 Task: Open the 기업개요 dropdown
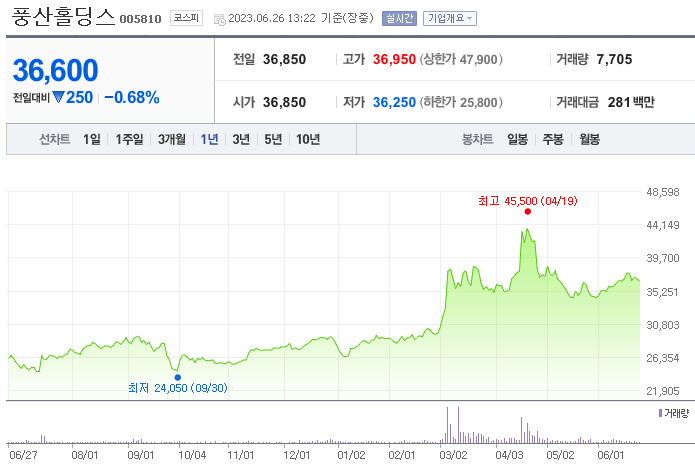(x=449, y=19)
